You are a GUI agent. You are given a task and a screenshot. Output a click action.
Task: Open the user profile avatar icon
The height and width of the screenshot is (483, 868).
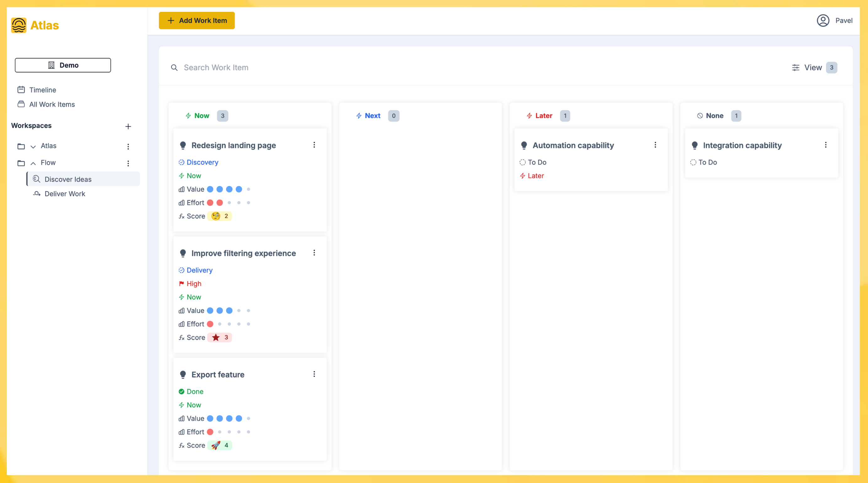click(822, 21)
